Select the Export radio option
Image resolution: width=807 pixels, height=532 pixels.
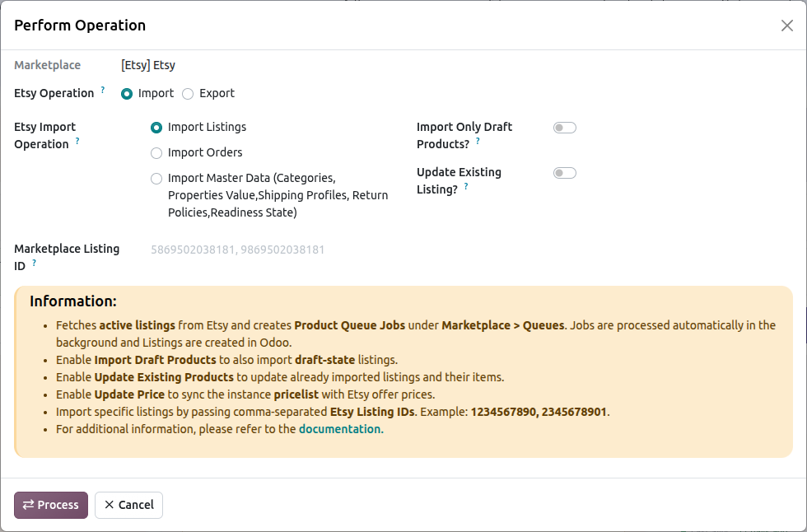coord(188,94)
